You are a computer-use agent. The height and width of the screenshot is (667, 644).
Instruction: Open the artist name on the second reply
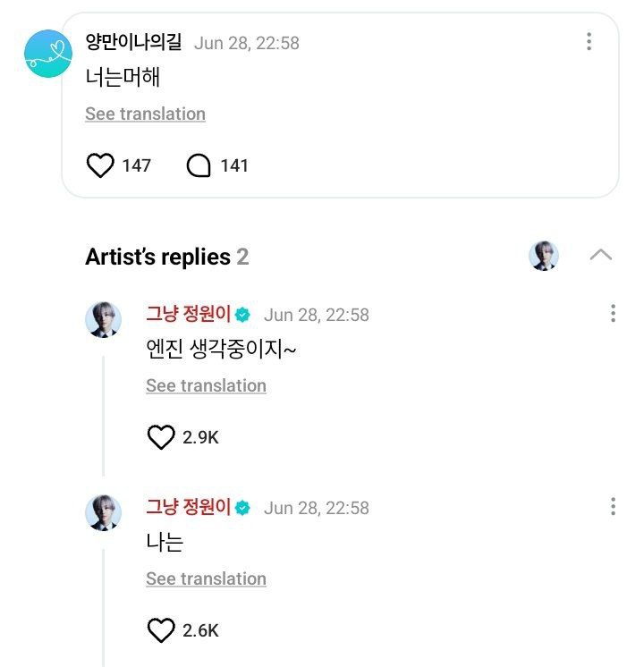coord(188,507)
